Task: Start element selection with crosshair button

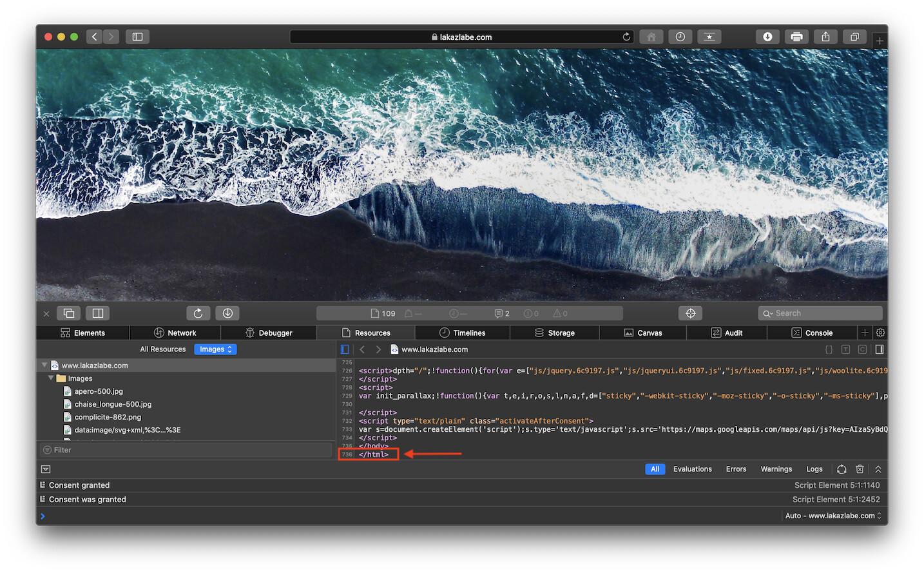Action: 691,313
